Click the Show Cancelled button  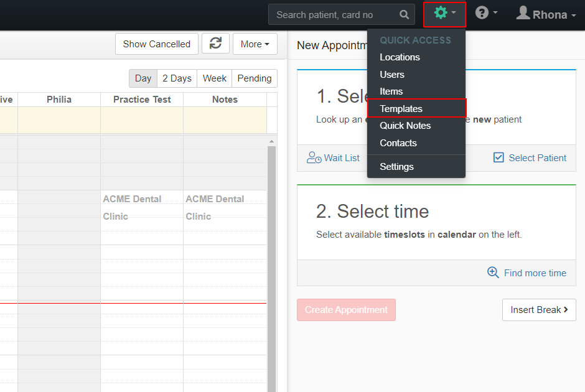tap(157, 44)
